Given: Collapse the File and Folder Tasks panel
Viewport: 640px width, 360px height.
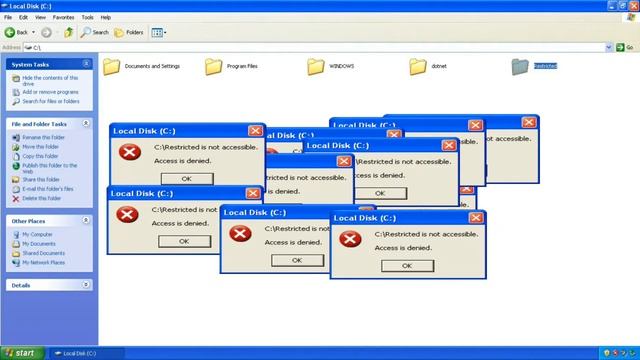Looking at the screenshot, I should click(86, 123).
